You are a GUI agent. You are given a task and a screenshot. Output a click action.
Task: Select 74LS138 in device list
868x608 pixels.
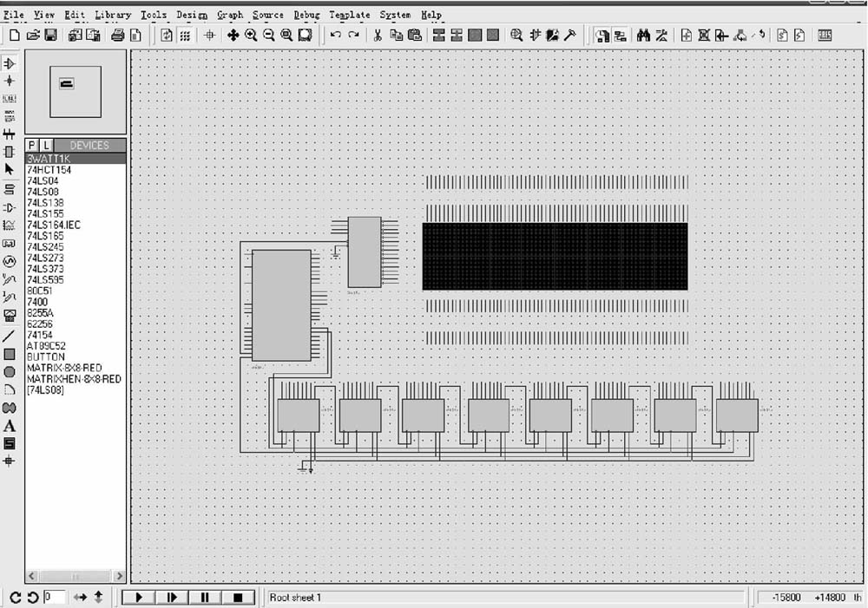point(76,203)
